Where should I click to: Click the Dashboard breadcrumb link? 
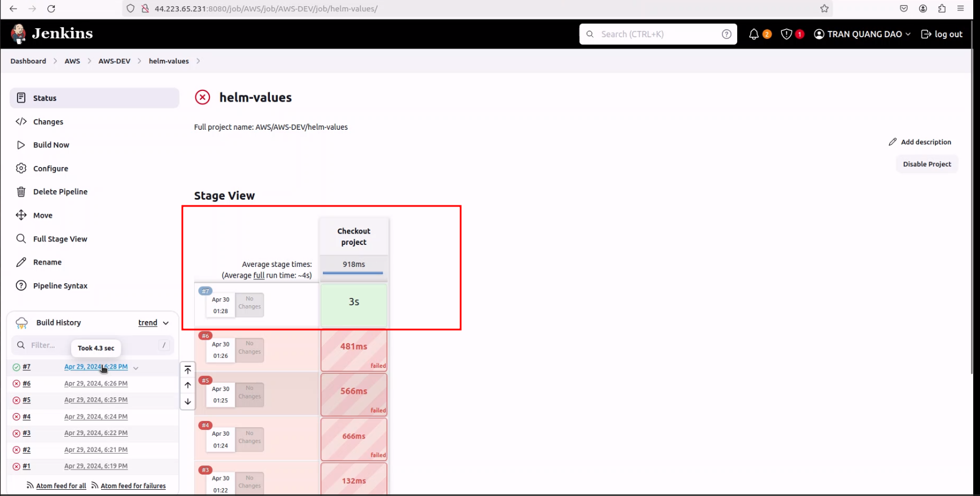coord(28,61)
